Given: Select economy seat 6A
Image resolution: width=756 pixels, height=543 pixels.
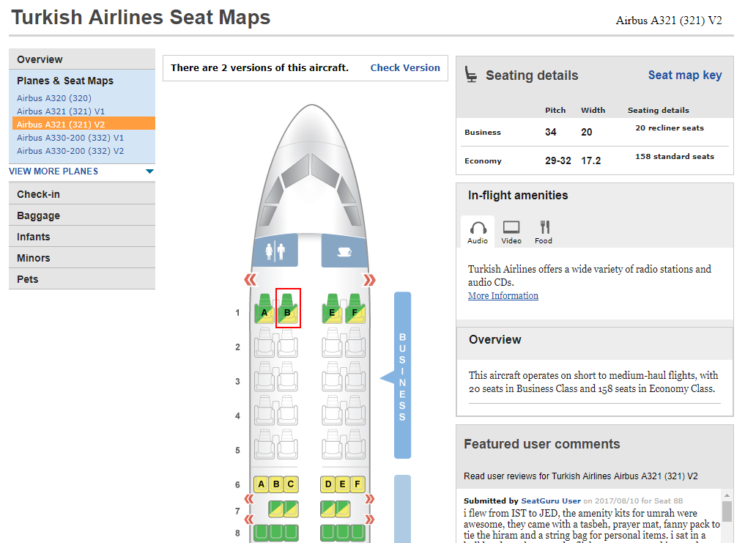Looking at the screenshot, I should [262, 484].
